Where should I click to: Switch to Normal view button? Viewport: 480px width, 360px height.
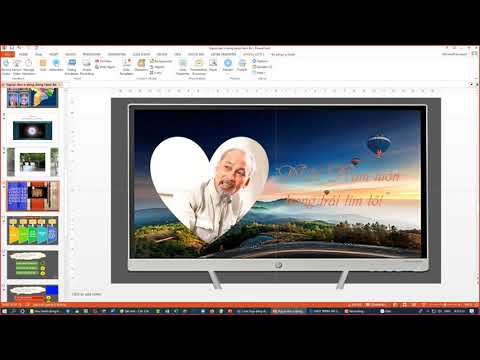[395, 305]
